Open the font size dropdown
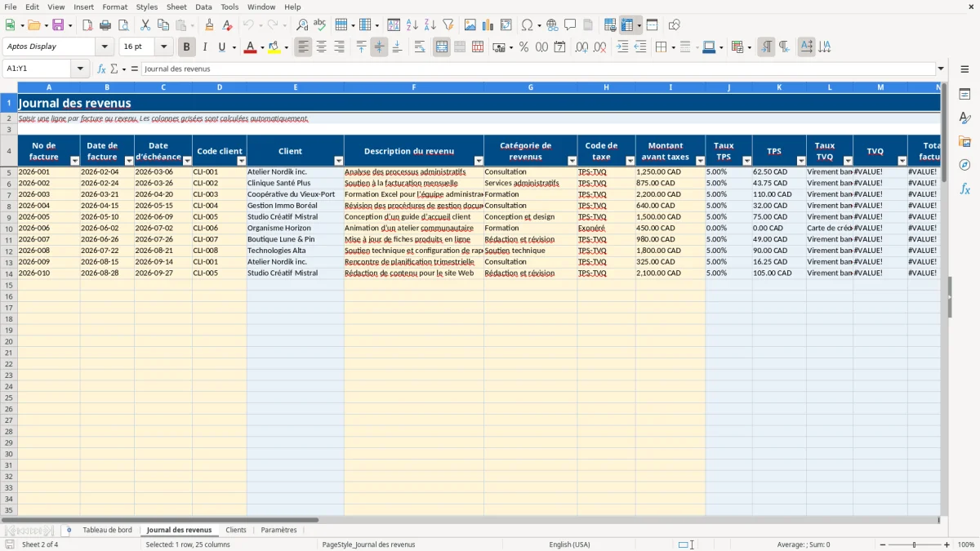Image resolution: width=980 pixels, height=551 pixels. coord(163,47)
